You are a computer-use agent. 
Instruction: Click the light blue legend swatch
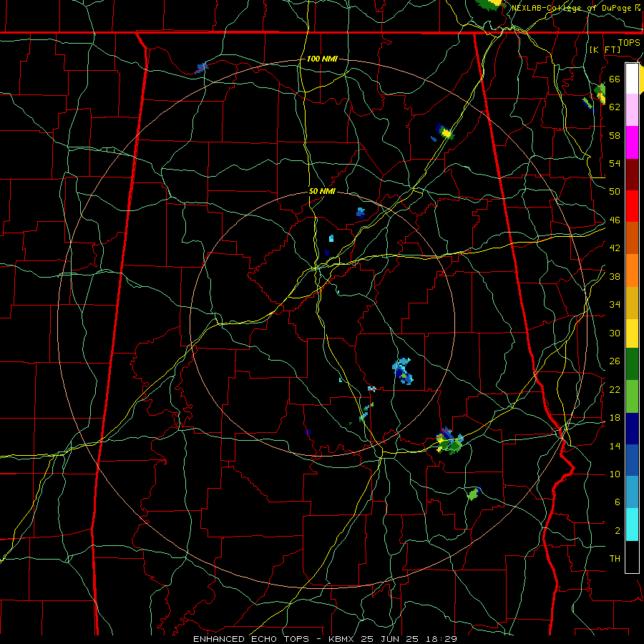click(632, 492)
